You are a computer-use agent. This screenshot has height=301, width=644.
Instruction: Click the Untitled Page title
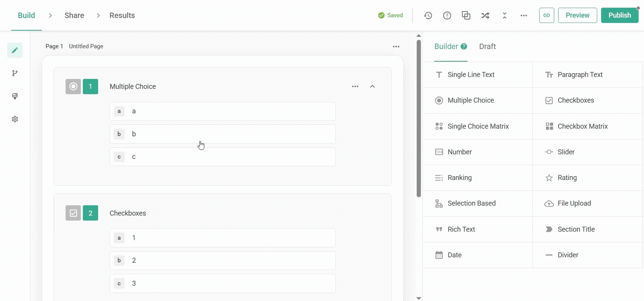[x=86, y=46]
